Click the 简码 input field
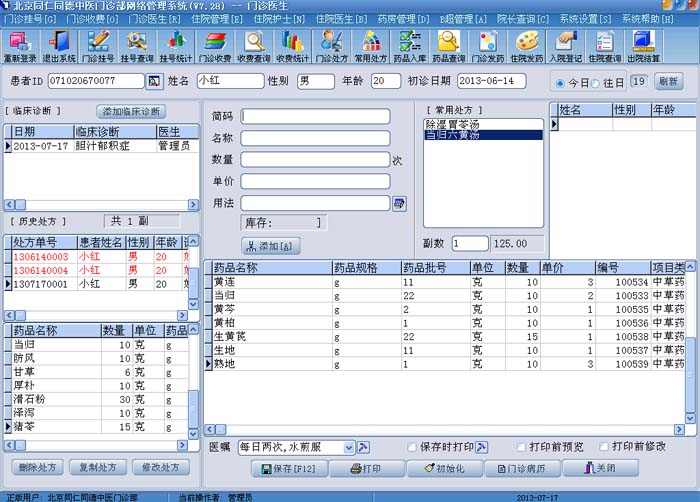The width and height of the screenshot is (700, 502). 315,117
